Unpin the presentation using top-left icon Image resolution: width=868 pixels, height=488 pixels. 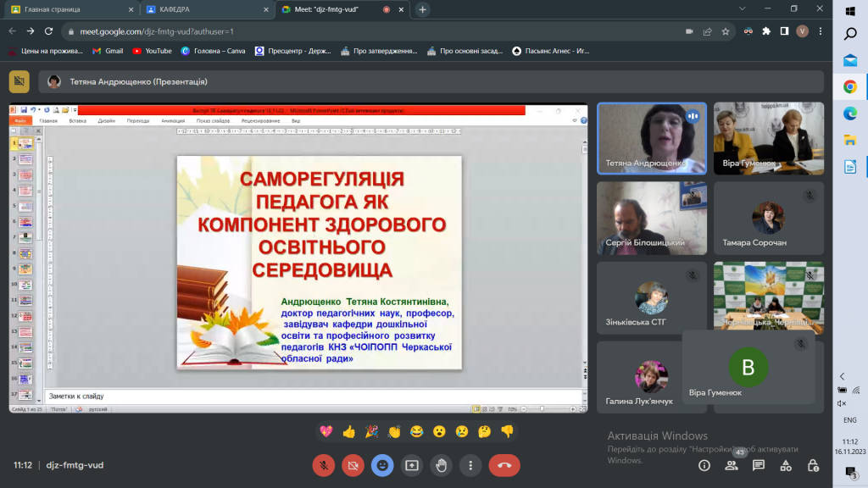(19, 82)
